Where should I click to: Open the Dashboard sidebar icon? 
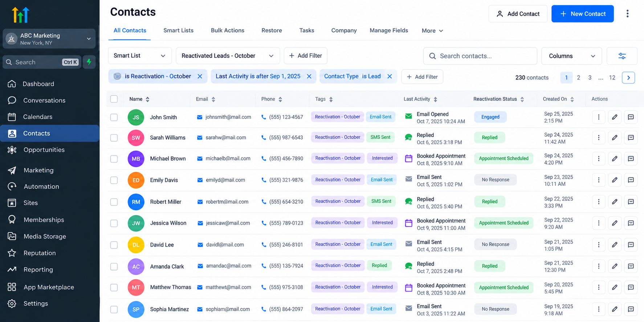[x=12, y=84]
